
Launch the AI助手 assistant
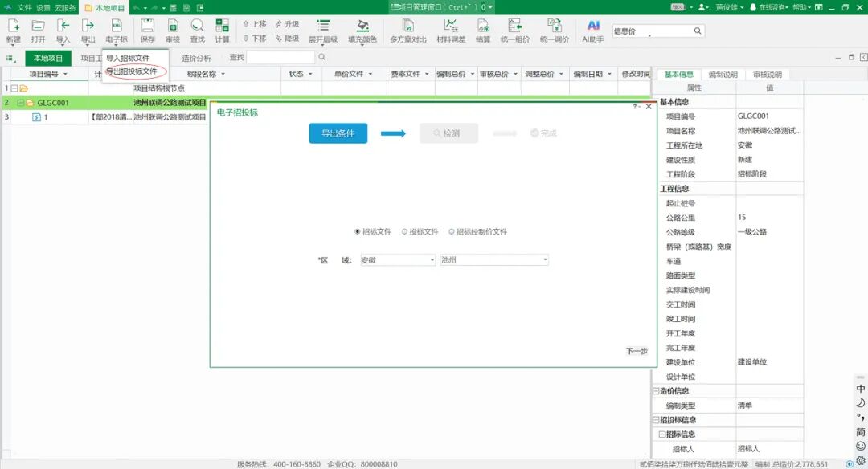(593, 31)
